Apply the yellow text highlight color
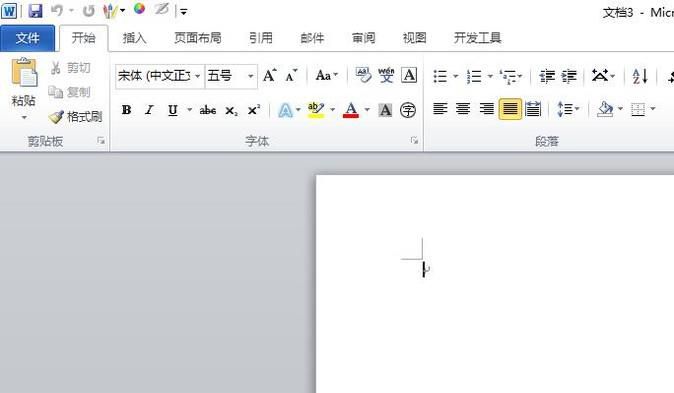This screenshot has width=674, height=393. [x=316, y=110]
